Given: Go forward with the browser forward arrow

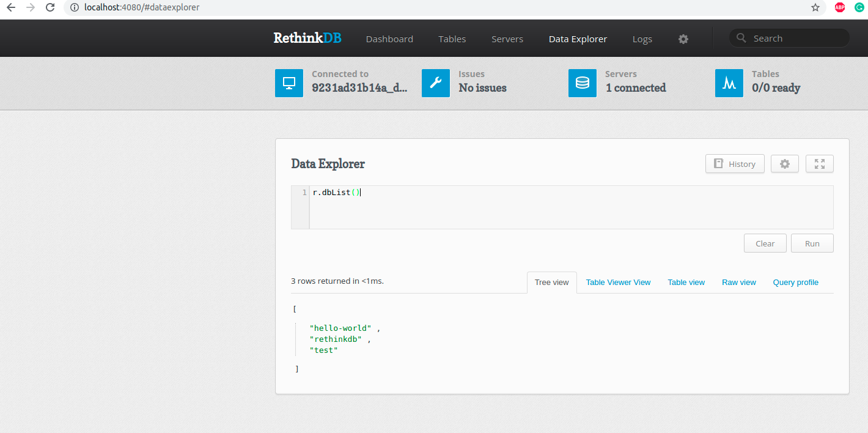Looking at the screenshot, I should click(31, 7).
